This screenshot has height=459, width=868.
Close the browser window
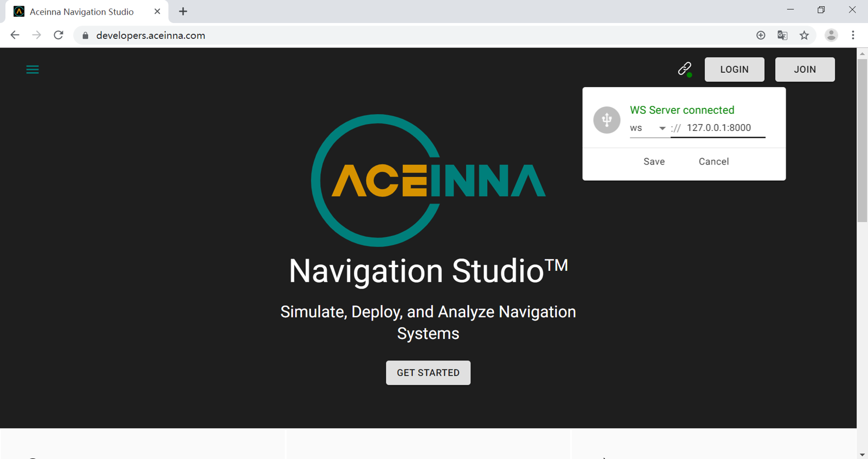[852, 10]
